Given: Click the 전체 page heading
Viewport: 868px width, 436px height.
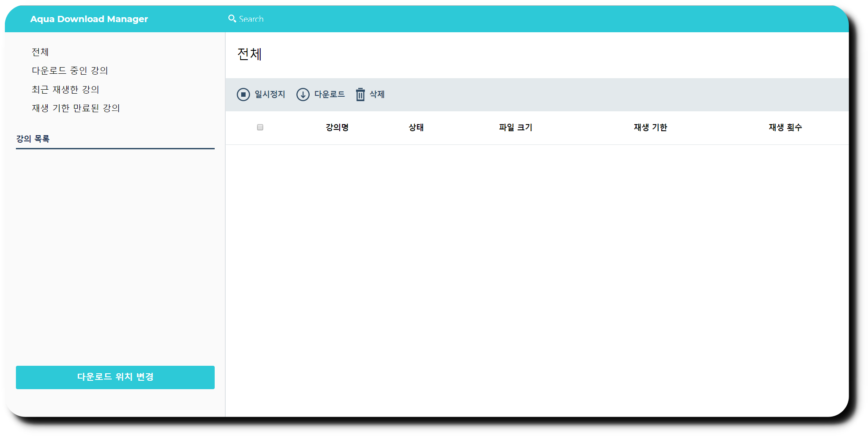Looking at the screenshot, I should (x=250, y=54).
